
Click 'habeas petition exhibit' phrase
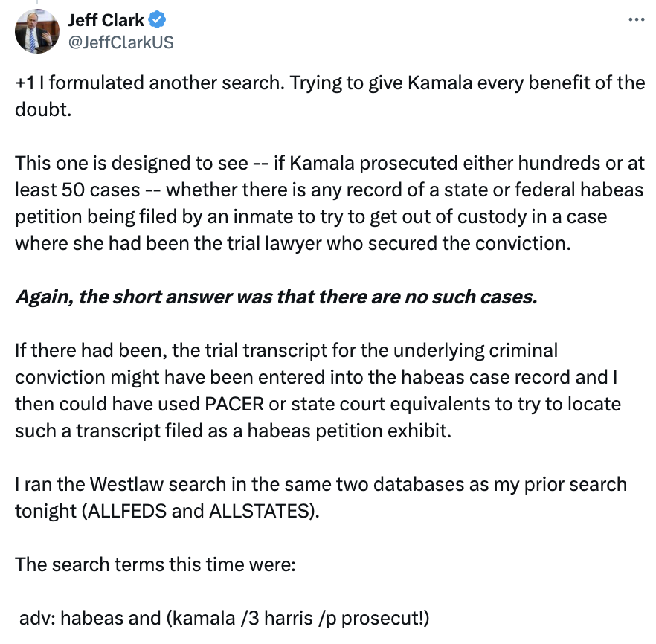(x=350, y=431)
